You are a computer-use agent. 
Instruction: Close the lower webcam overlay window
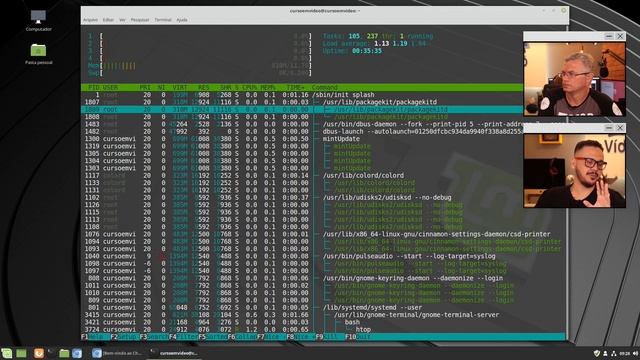620,128
